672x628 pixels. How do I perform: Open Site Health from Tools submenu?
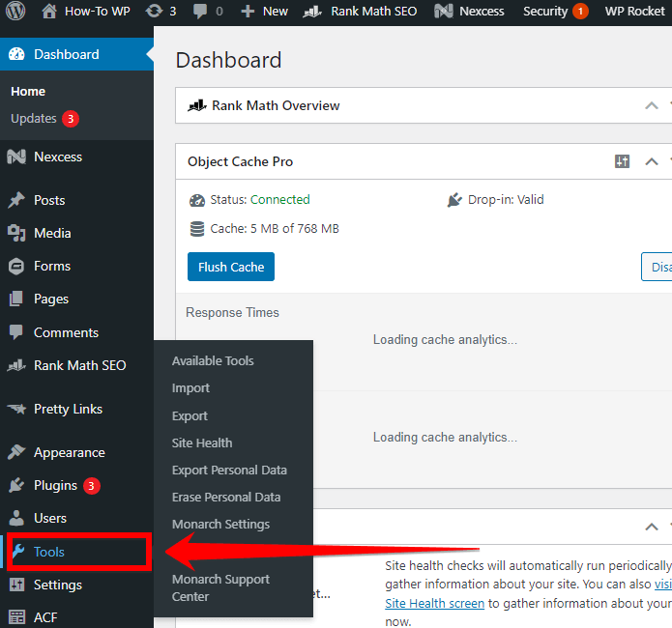[202, 442]
